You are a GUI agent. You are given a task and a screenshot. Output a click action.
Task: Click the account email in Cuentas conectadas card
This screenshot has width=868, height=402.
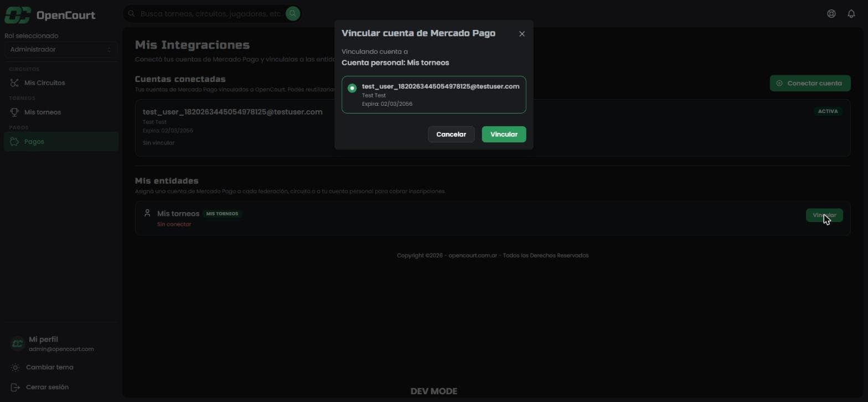coord(232,112)
